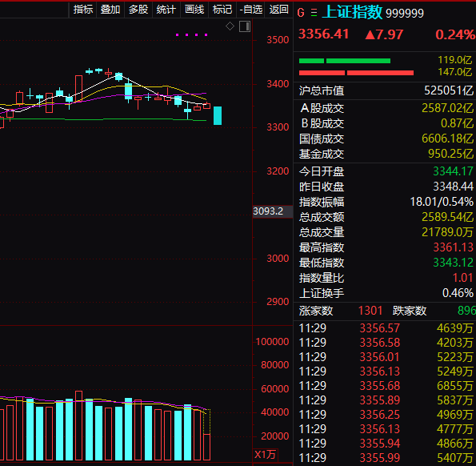This screenshot has height=466, width=476.
Task: Click the red G icon beside index name
Action: pyautogui.click(x=301, y=13)
